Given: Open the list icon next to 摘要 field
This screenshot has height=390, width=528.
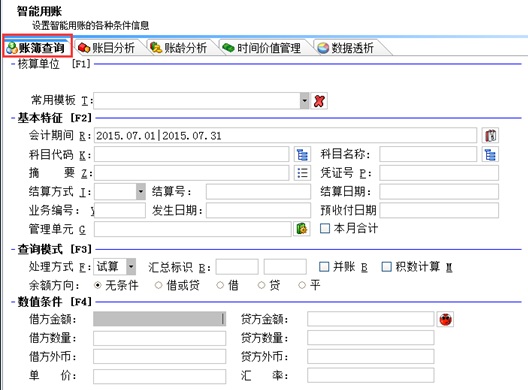Looking at the screenshot, I should point(302,173).
